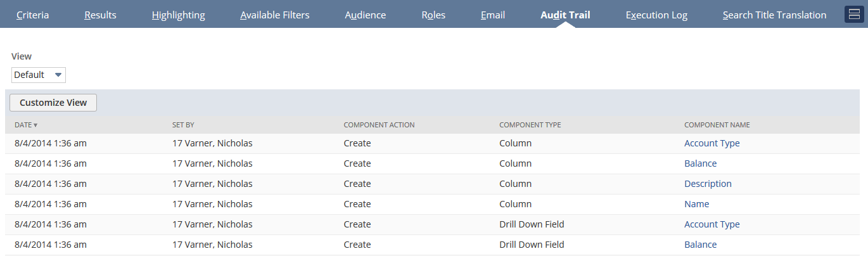Click the COMPONENT ACTION column header
The height and width of the screenshot is (256, 868).
click(x=379, y=125)
